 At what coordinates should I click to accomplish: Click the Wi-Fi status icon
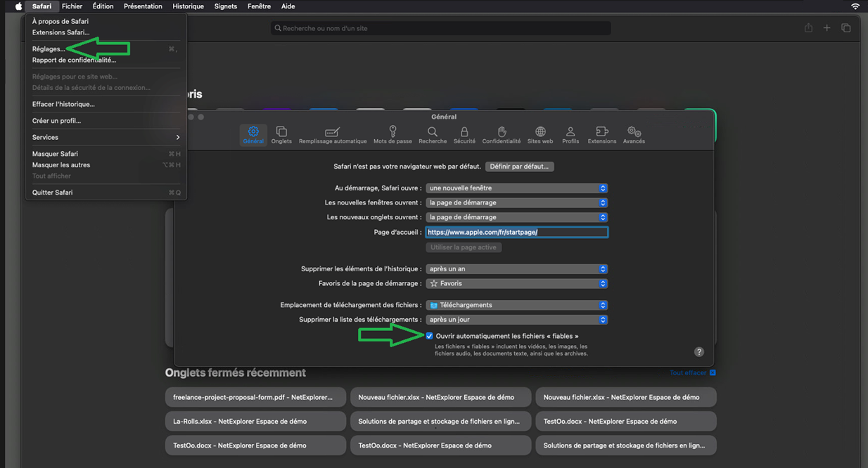(x=855, y=6)
